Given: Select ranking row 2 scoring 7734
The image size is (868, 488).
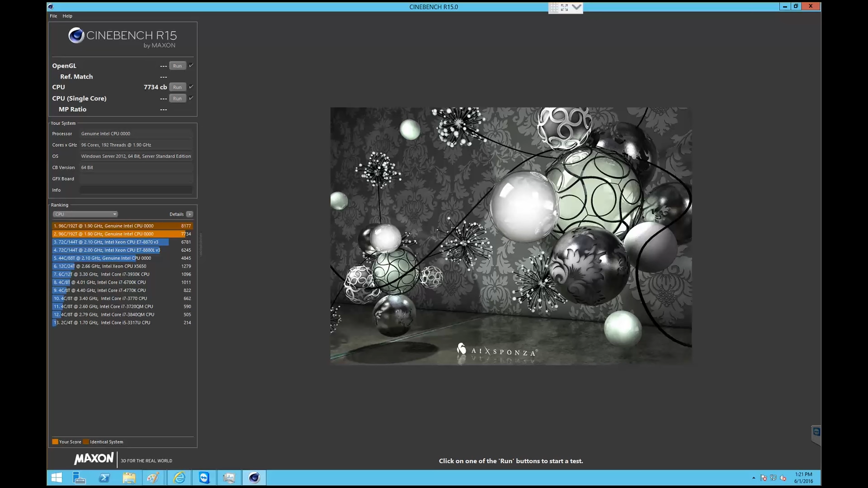Looking at the screenshot, I should [x=123, y=234].
